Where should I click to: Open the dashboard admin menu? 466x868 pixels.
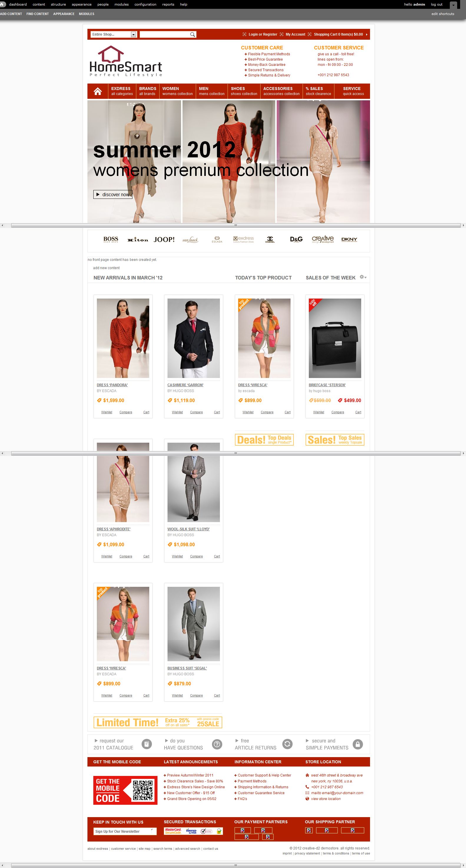point(18,4)
